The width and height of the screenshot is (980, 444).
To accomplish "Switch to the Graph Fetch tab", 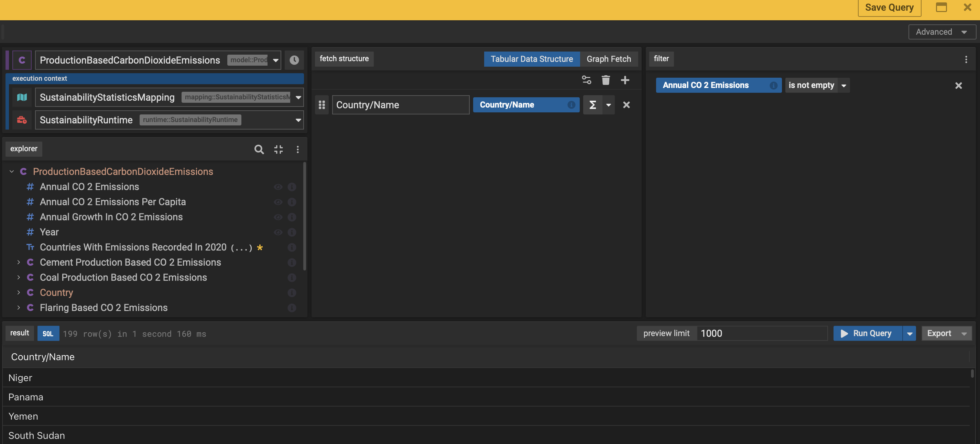I will 608,59.
